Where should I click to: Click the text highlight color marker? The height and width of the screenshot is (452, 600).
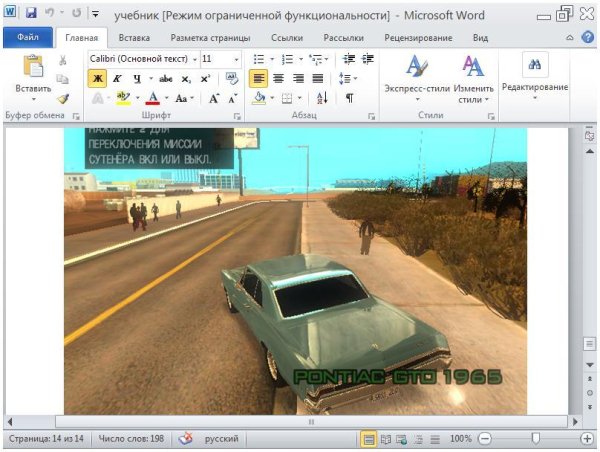(x=123, y=98)
